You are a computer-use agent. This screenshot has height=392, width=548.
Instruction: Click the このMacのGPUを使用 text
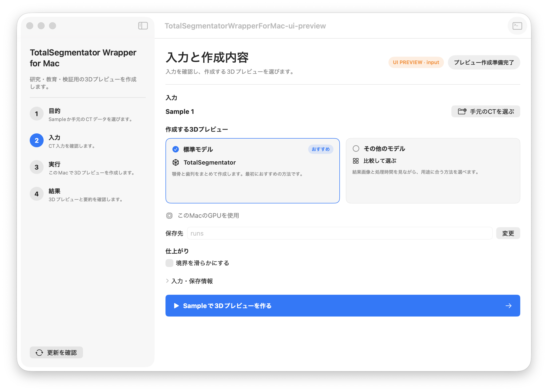point(208,216)
